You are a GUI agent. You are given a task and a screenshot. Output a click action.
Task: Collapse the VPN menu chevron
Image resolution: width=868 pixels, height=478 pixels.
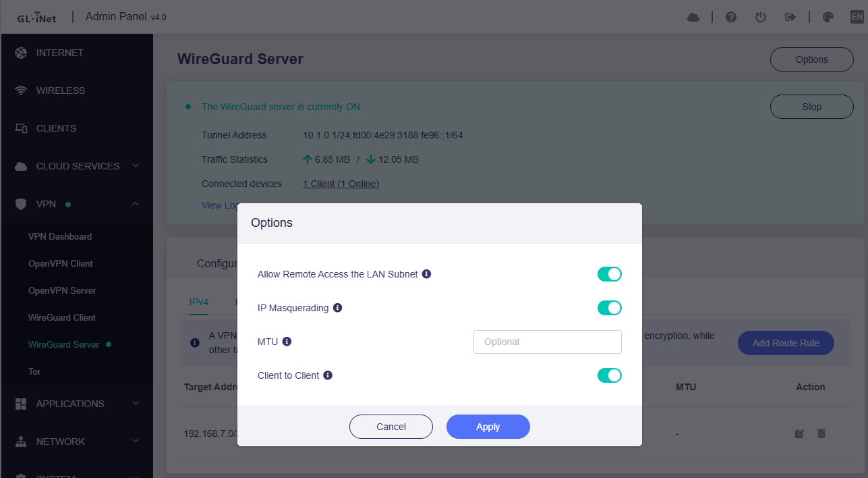click(x=136, y=203)
